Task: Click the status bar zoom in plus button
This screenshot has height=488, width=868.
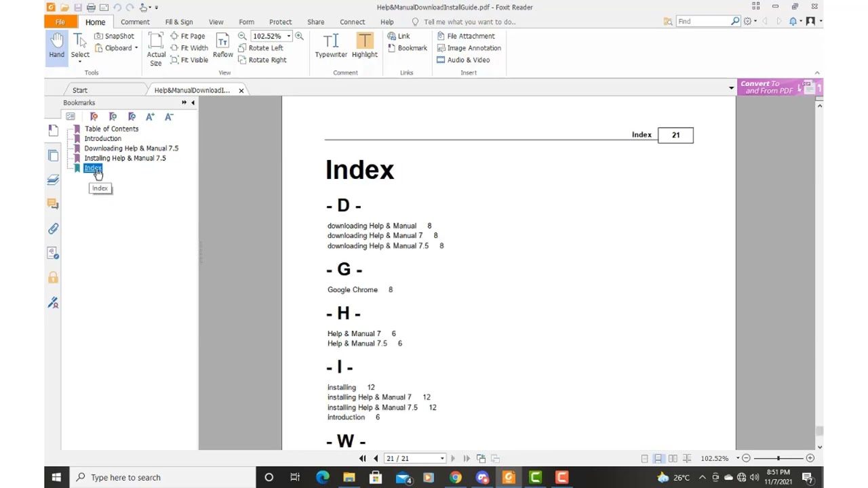Action: click(810, 459)
